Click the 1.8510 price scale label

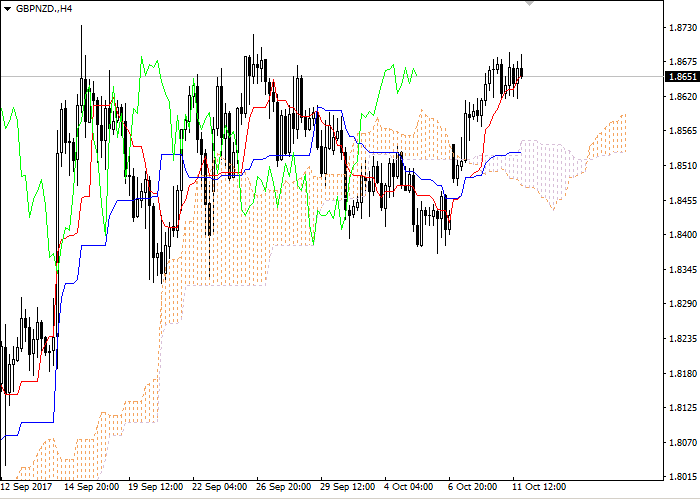point(683,166)
